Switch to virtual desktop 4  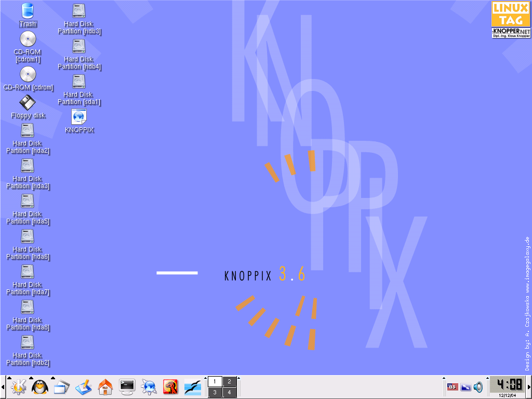click(229, 392)
